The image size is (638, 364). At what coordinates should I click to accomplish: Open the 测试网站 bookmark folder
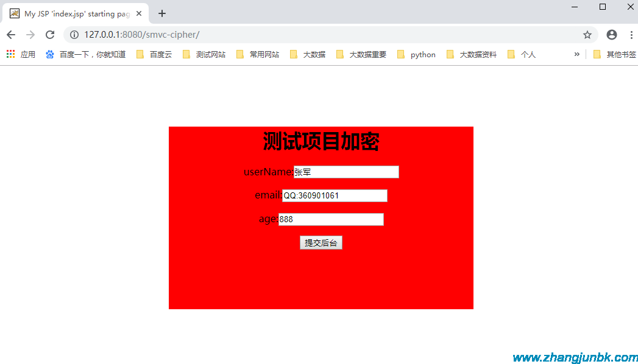[204, 54]
